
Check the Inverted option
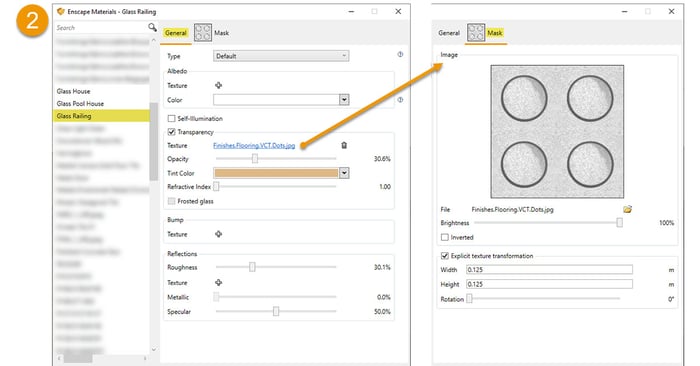445,237
